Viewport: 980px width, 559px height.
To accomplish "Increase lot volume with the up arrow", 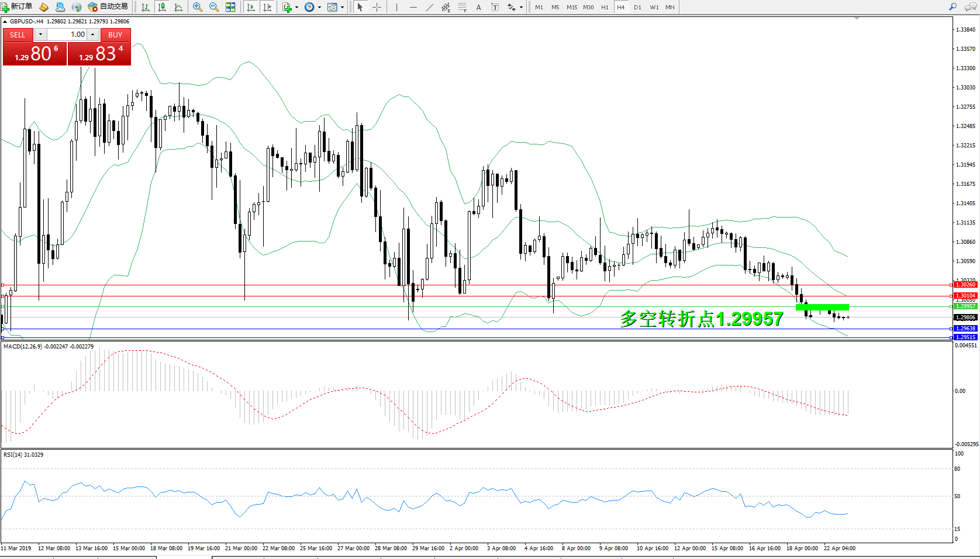I will pyautogui.click(x=93, y=34).
